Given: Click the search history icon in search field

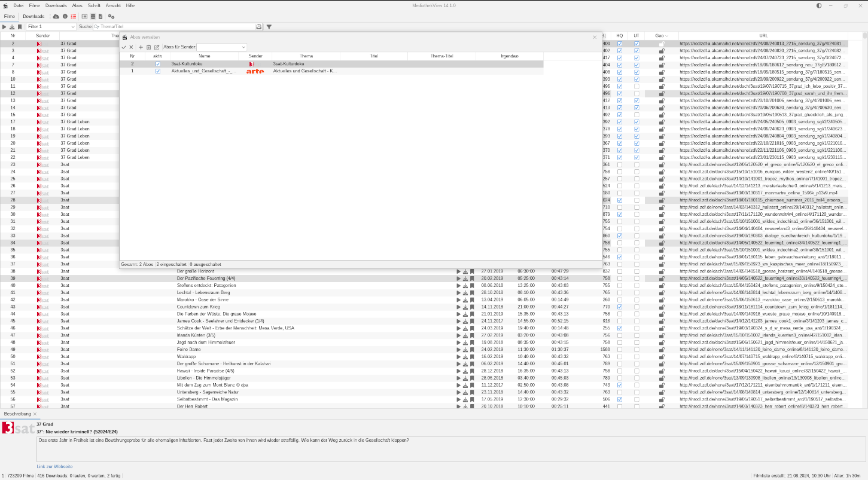Looking at the screenshot, I should pos(258,27).
